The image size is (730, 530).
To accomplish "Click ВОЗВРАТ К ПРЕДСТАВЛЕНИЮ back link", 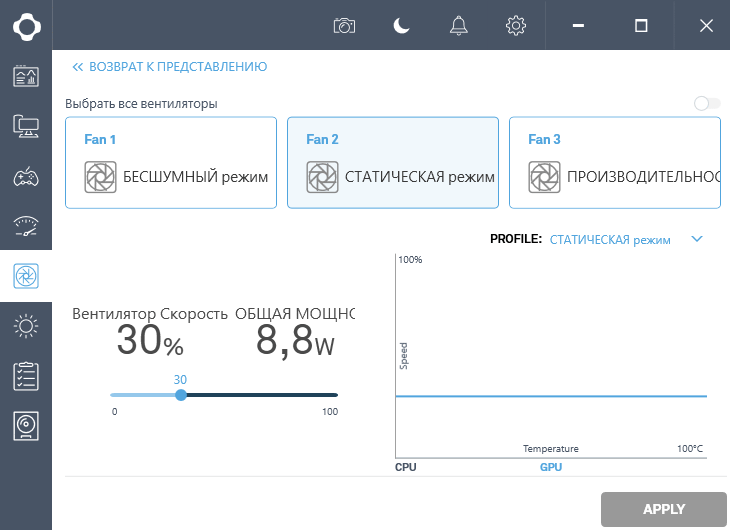I will point(170,67).
